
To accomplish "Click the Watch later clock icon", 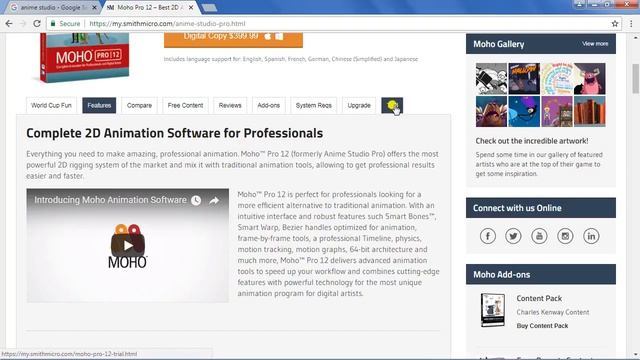I will (196, 200).
